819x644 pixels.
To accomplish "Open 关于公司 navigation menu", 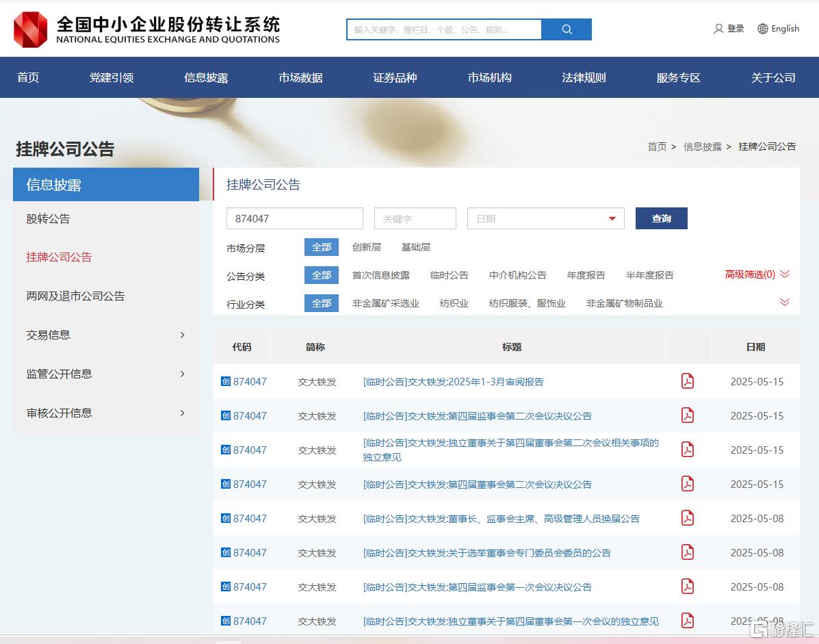I will pyautogui.click(x=773, y=77).
